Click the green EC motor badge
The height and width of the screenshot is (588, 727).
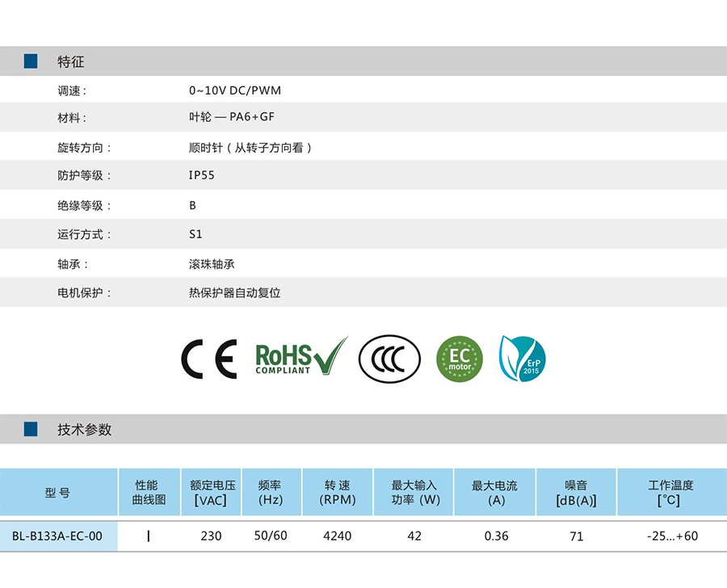(459, 359)
